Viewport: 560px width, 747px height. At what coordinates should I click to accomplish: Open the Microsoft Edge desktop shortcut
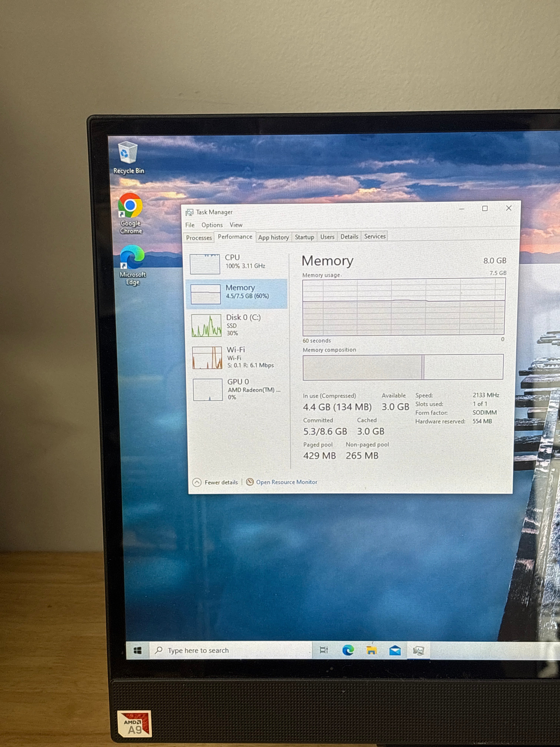pyautogui.click(x=132, y=265)
